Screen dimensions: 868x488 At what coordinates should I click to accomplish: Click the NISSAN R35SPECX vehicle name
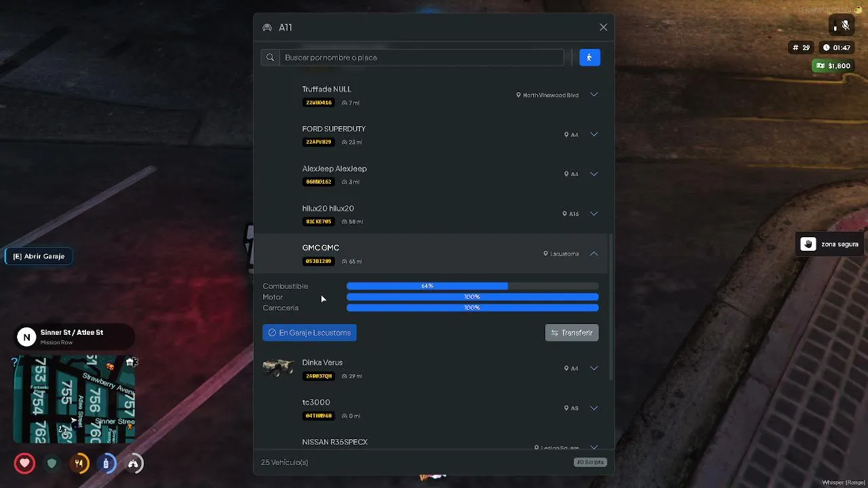point(335,442)
